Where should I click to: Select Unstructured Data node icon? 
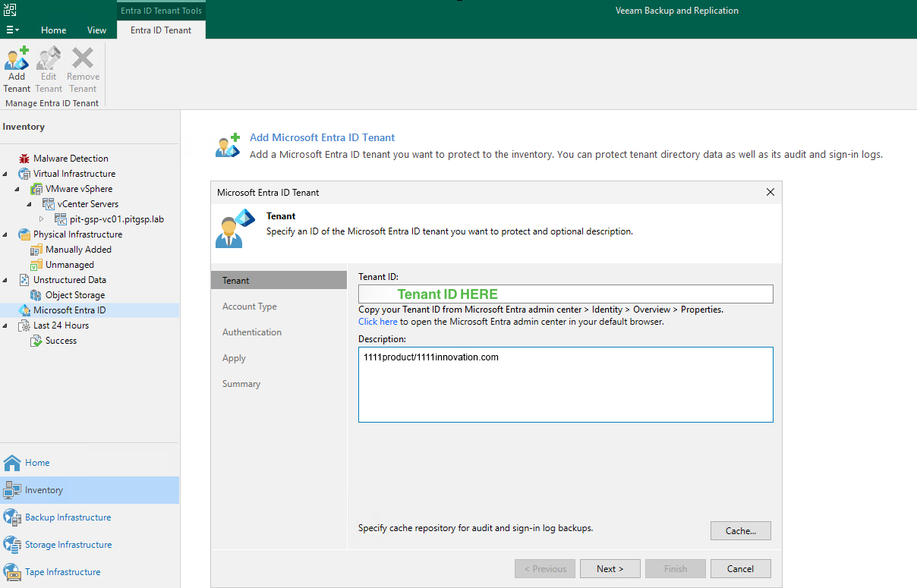[x=25, y=280]
